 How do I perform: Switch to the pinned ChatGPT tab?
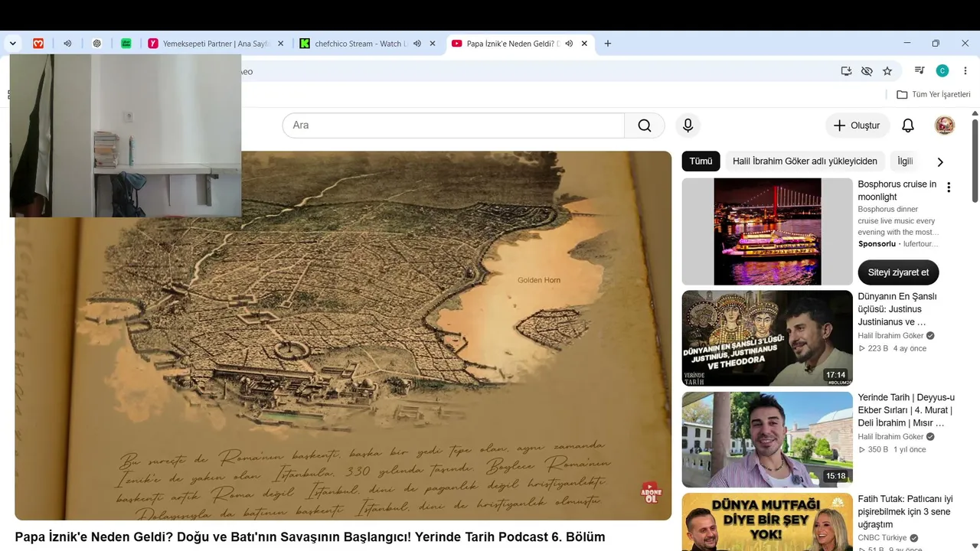96,44
